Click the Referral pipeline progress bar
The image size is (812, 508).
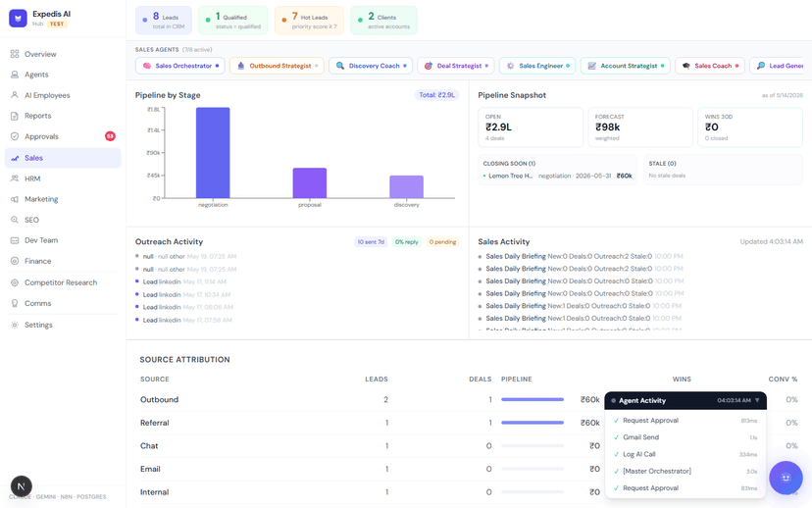[533, 423]
